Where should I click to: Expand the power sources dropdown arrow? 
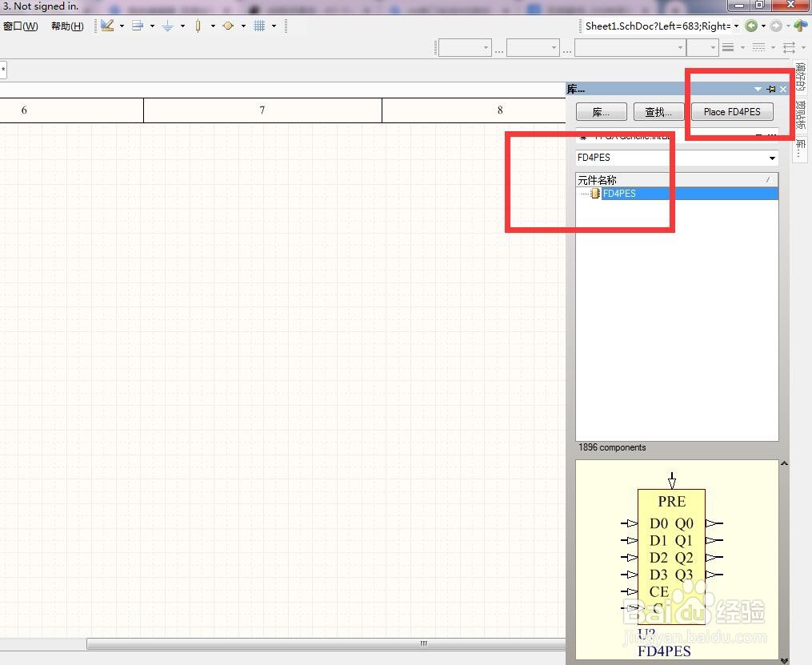tap(183, 26)
